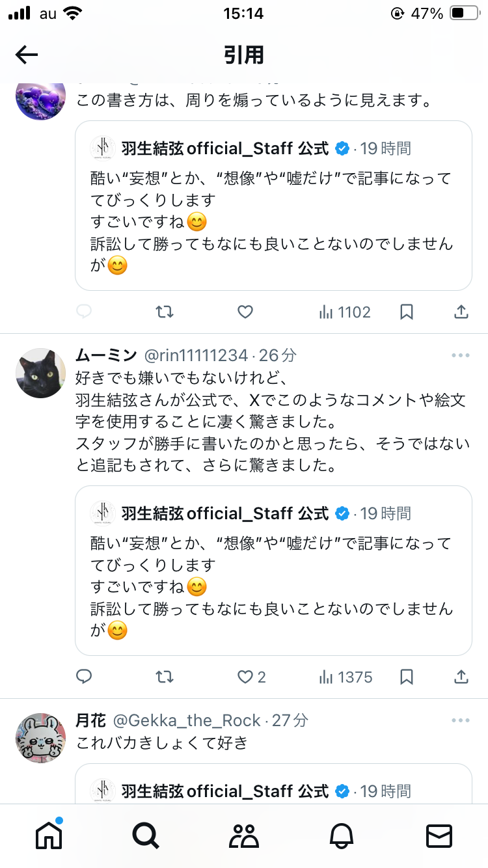Viewport: 488px width, 868px height.
Task: Bookmark ムーミン's post
Action: 407,677
